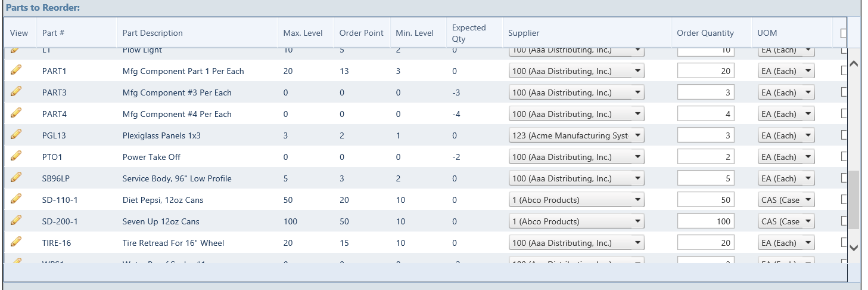Viewport: 868px width, 290px height.
Task: Click the pencil edit icon for PART1
Action: [17, 70]
